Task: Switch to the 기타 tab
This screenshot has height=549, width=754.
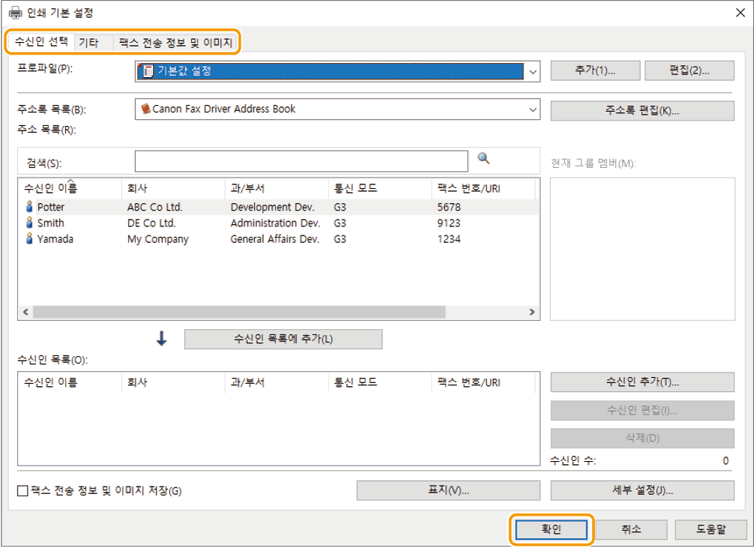Action: pos(89,43)
